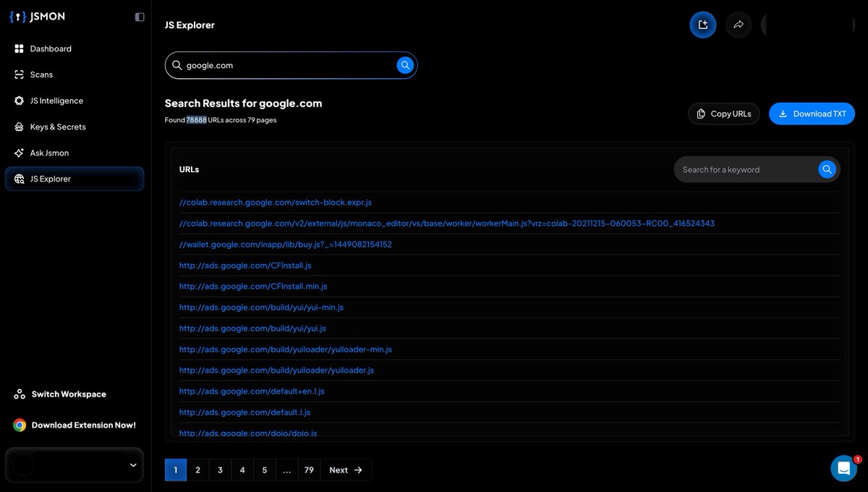
Task: Select pagination page 1
Action: (x=176, y=470)
